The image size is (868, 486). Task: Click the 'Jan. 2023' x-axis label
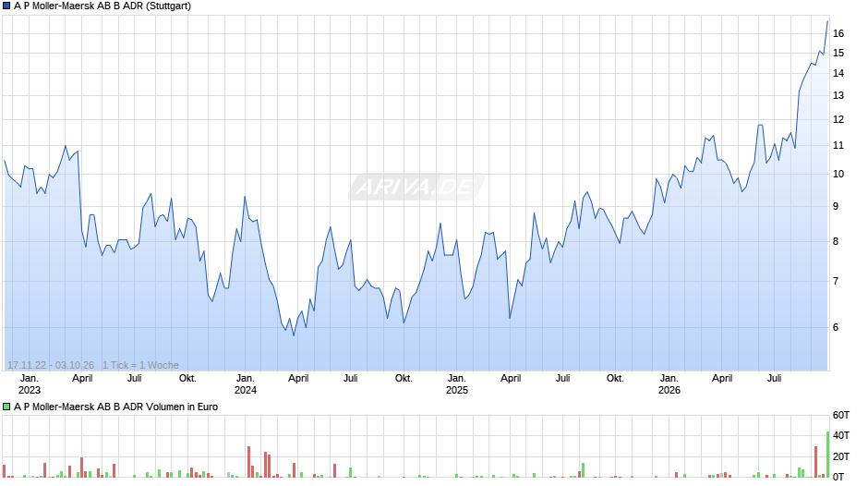30,384
